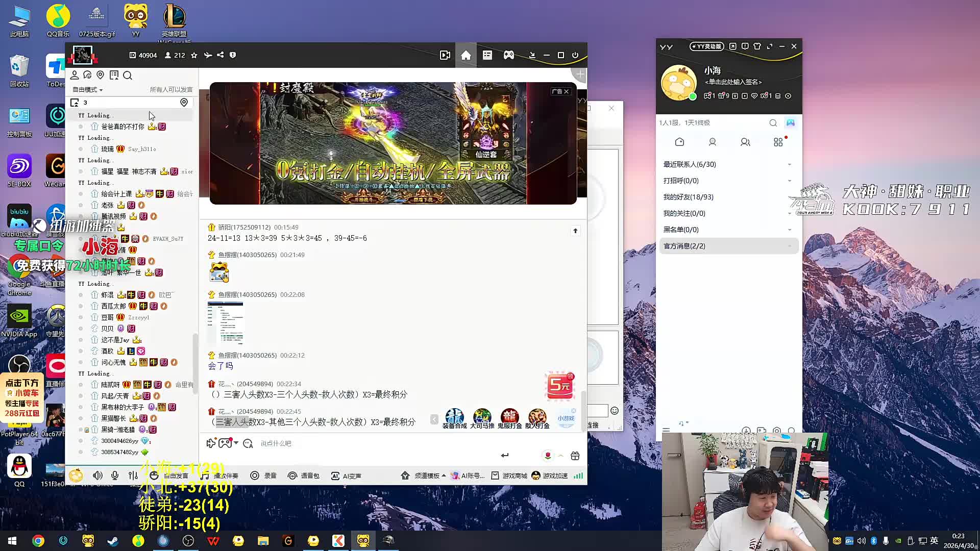
Task: Click the share channel icon
Action: [220, 55]
